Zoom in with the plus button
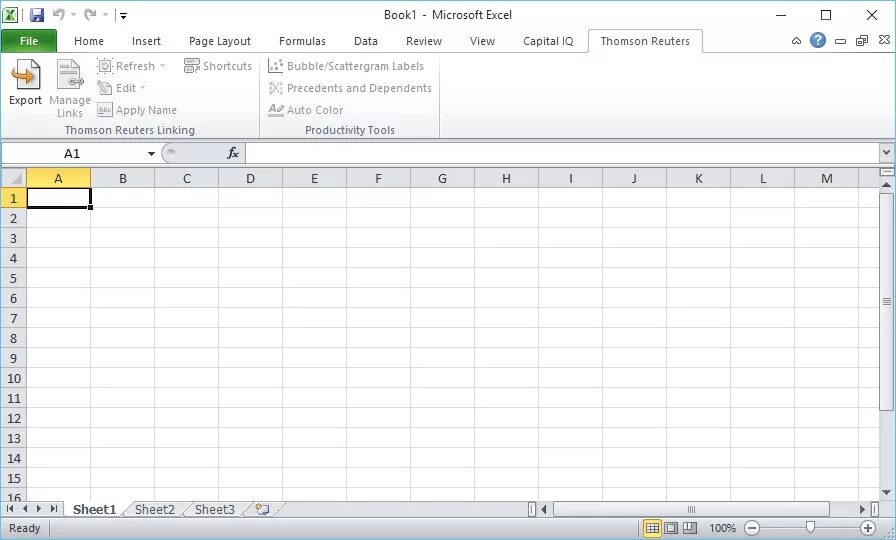 868,528
